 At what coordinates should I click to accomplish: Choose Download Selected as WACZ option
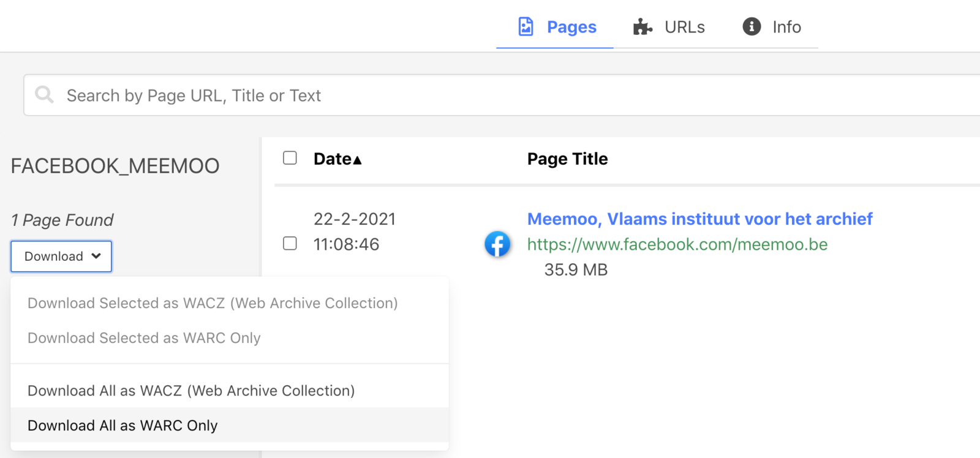pos(213,303)
